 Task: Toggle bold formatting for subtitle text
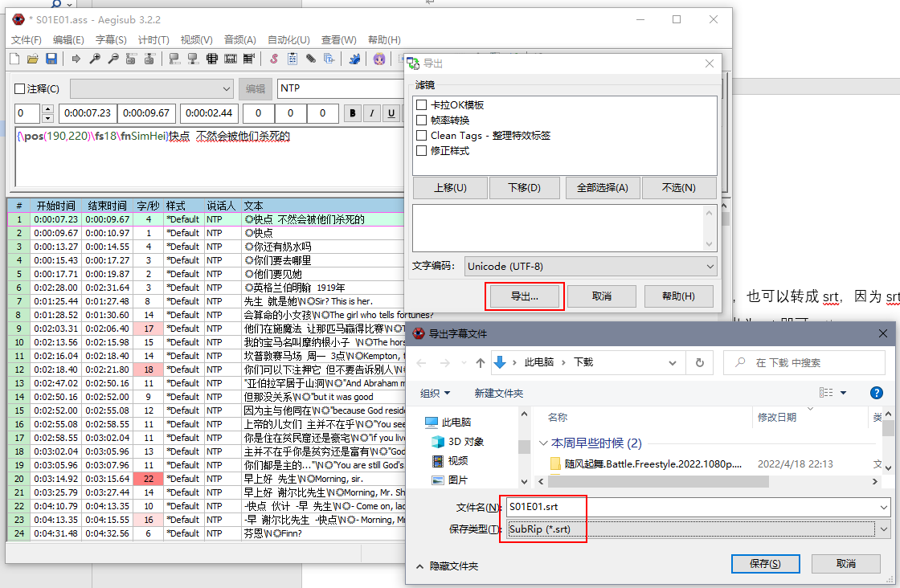pos(352,113)
